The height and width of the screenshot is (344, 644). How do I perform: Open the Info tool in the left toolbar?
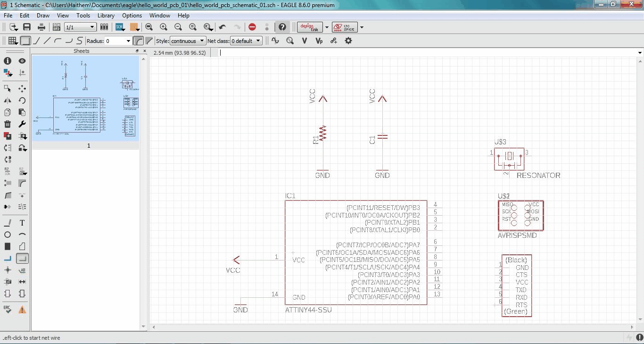(8, 61)
